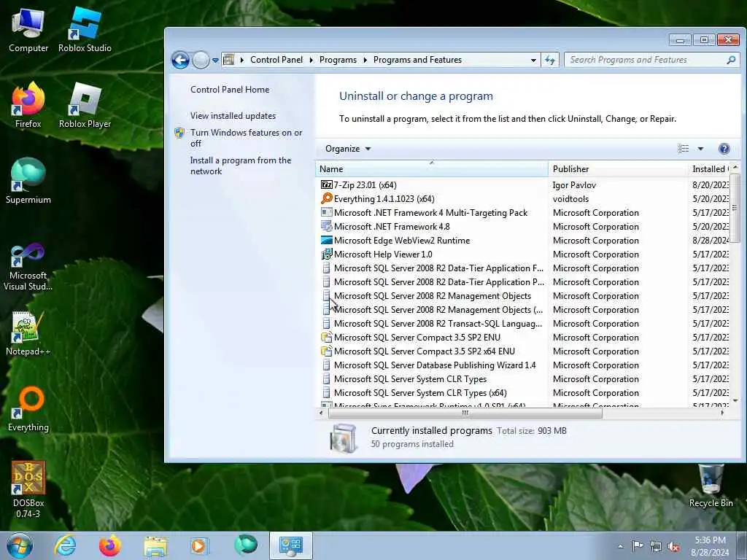Open Windows Media Player from taskbar
This screenshot has width=747, height=560.
(199, 545)
